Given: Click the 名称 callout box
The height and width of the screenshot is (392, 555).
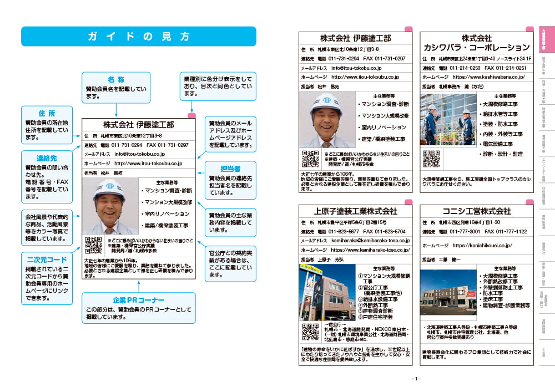Looking at the screenshot, I should [x=116, y=88].
